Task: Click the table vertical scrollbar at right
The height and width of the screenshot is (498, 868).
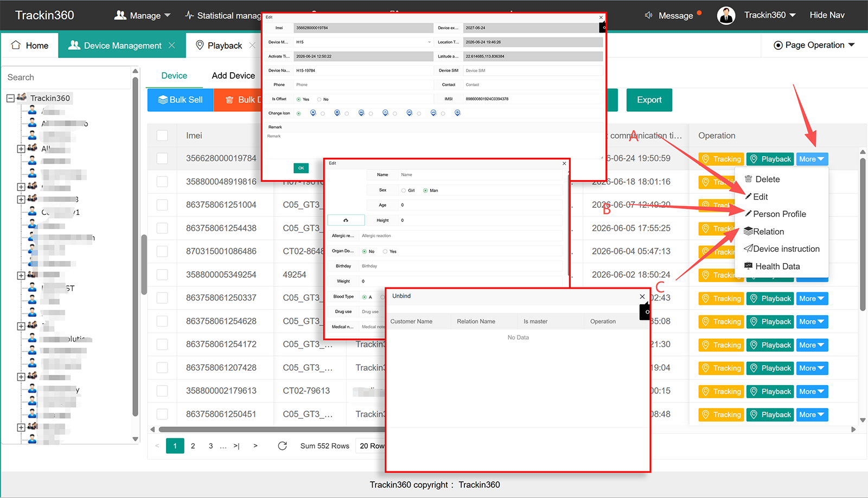Action: pyautogui.click(x=863, y=234)
